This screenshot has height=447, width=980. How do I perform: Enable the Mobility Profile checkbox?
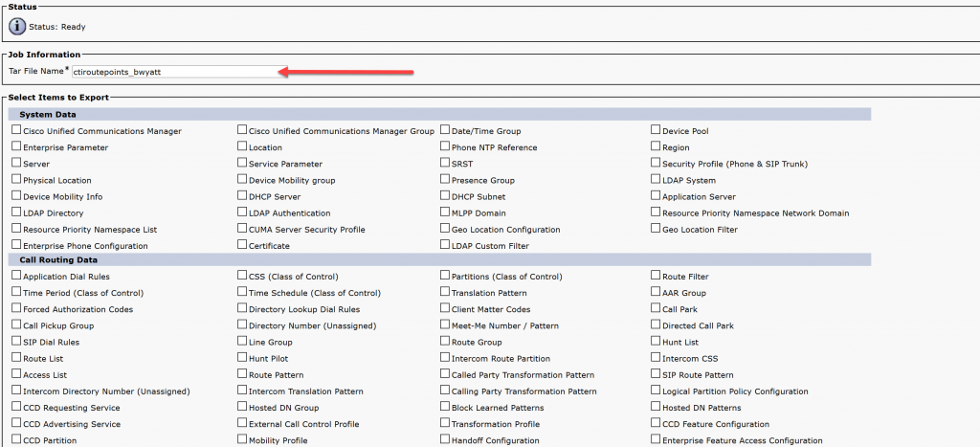242,439
